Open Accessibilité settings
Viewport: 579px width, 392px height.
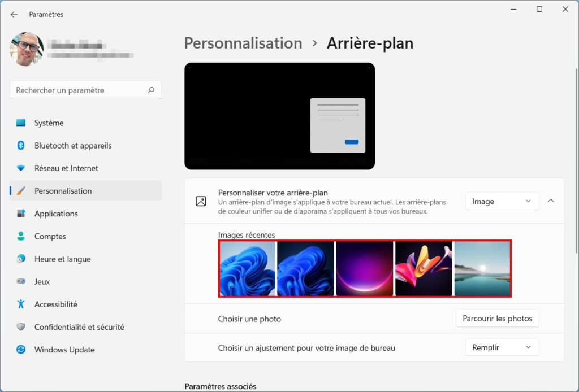[x=86, y=304]
